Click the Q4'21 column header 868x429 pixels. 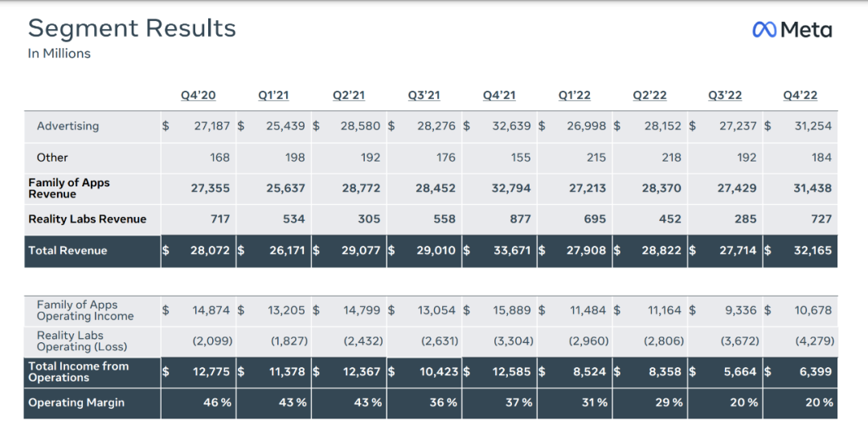pyautogui.click(x=499, y=96)
